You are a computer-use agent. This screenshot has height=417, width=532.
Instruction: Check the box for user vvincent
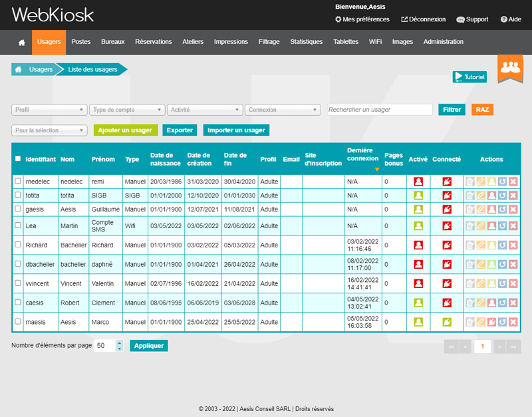point(18,283)
